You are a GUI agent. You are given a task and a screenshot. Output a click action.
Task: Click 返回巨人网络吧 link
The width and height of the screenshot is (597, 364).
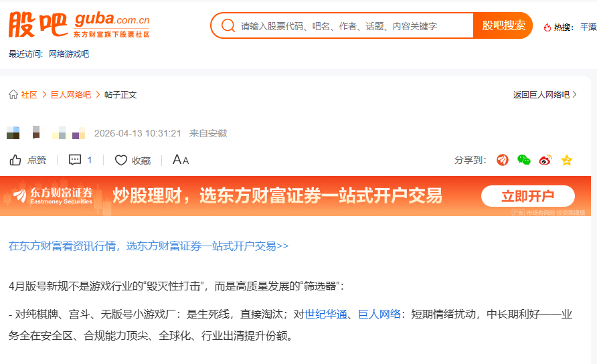pos(541,95)
